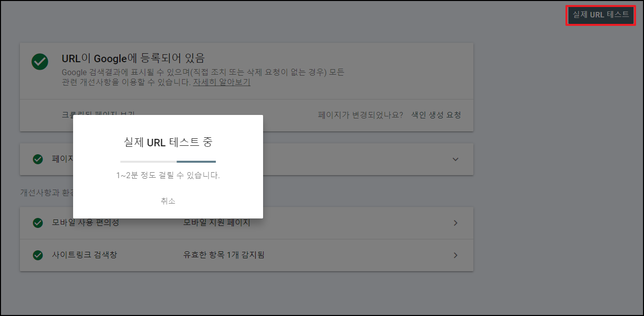
Task: Click 색인 생성 요청
Action: pos(436,115)
